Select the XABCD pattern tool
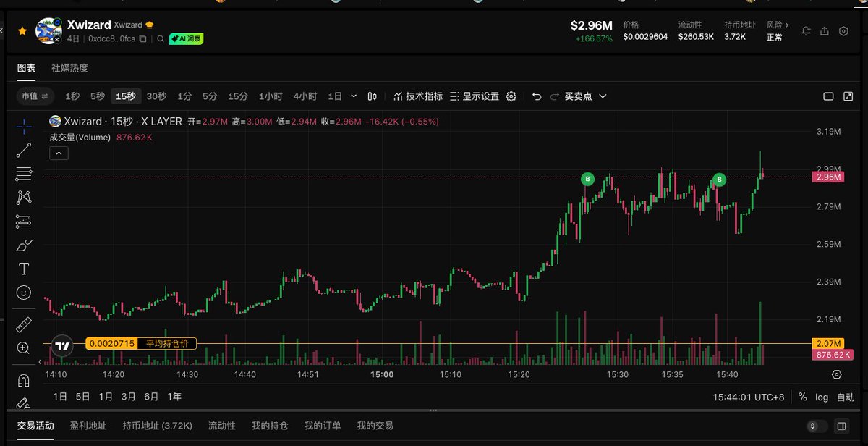Viewport: 868px width, 446px height. click(x=24, y=198)
